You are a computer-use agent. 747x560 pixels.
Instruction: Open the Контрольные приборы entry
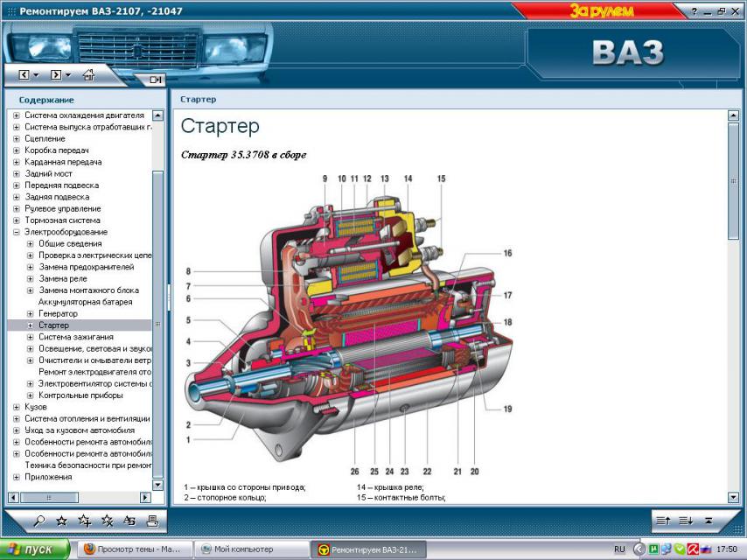(x=81, y=395)
